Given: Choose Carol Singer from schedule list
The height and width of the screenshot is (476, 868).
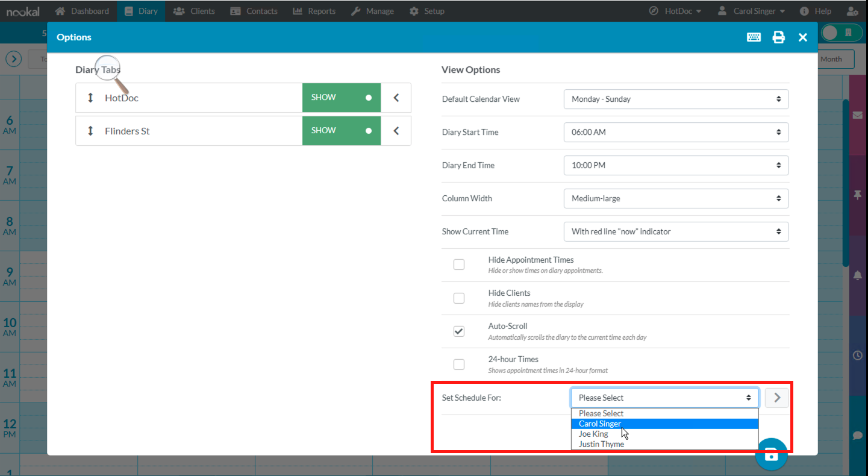Looking at the screenshot, I should pyautogui.click(x=664, y=424).
